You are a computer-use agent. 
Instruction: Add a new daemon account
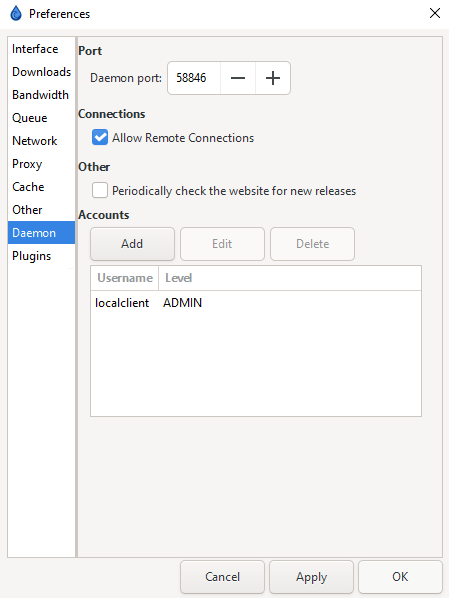pos(132,244)
